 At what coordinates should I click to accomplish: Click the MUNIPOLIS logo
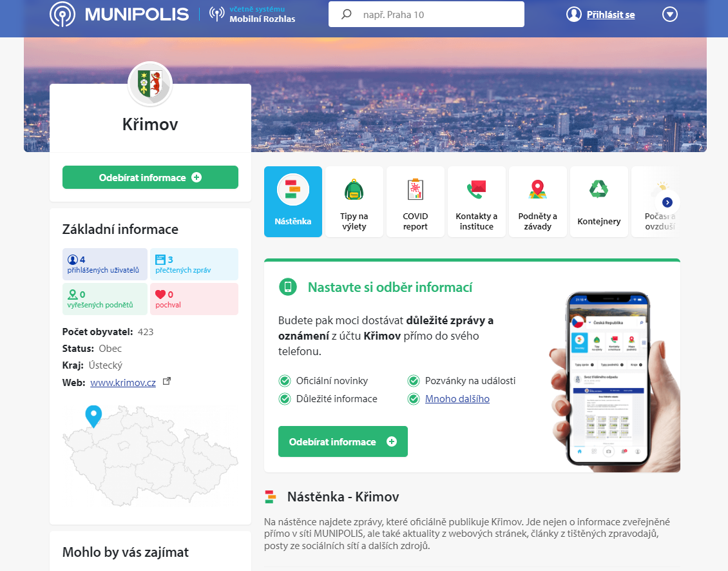click(119, 14)
